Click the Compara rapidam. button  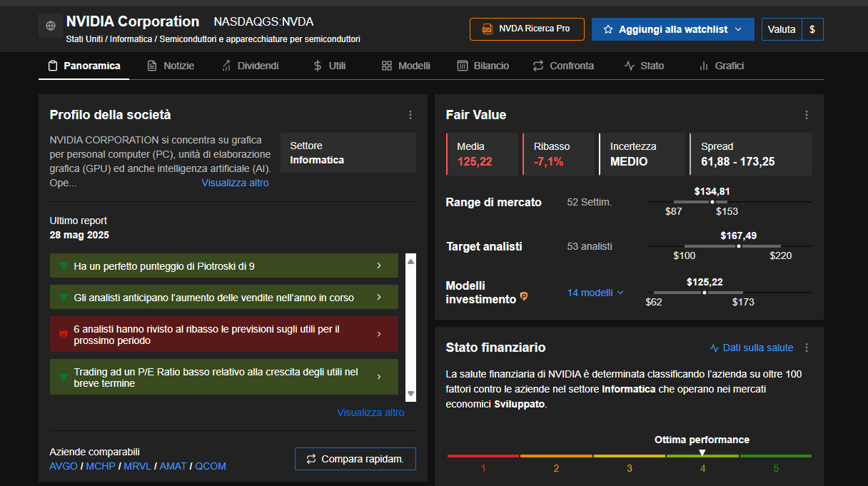pos(355,459)
